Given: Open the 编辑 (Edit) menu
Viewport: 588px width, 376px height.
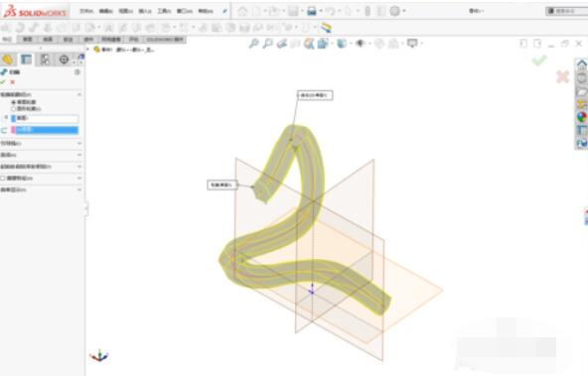Looking at the screenshot, I should point(105,11).
